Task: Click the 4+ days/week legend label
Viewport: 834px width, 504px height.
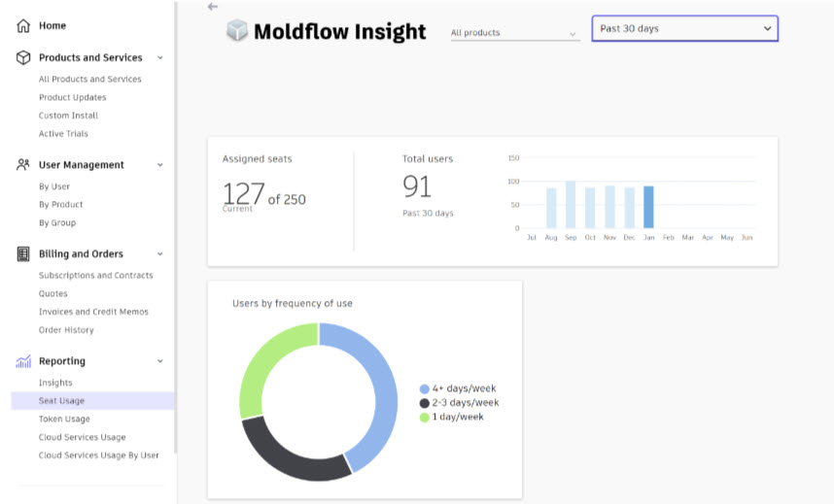Action: point(464,388)
